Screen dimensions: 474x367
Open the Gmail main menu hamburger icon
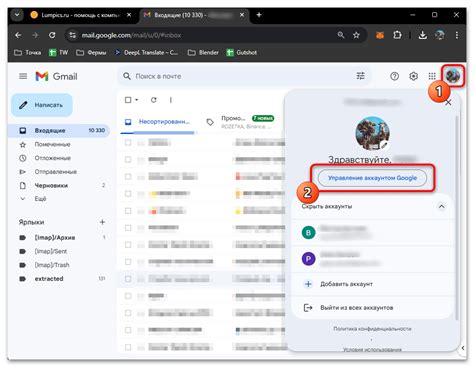coord(23,76)
